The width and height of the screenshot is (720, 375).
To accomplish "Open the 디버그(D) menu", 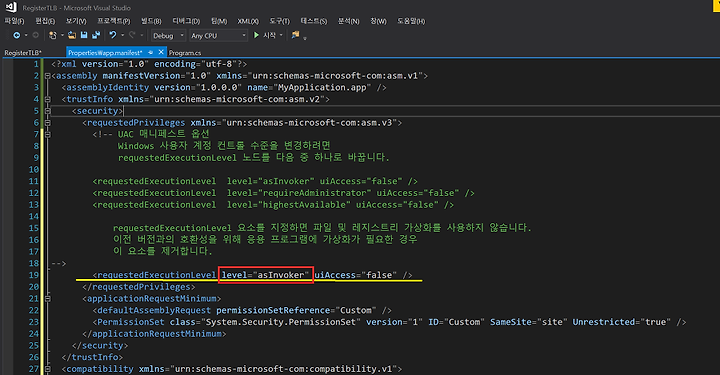I will (x=186, y=21).
